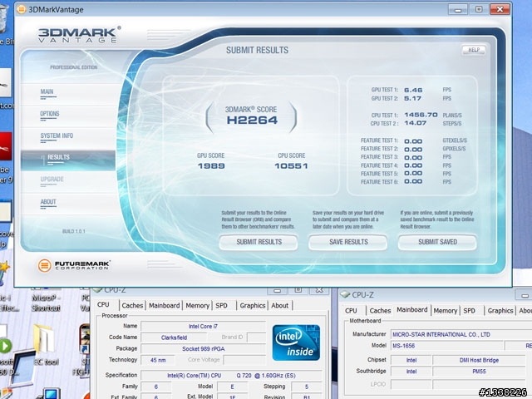Image resolution: width=532 pixels, height=399 pixels.
Task: Open the EC tool folder on desktop
Action: (47, 346)
